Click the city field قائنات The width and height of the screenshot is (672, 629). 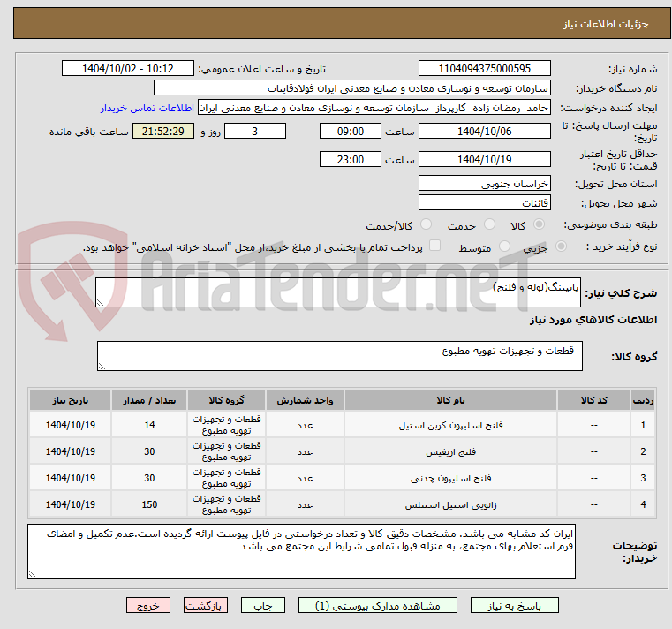(484, 203)
